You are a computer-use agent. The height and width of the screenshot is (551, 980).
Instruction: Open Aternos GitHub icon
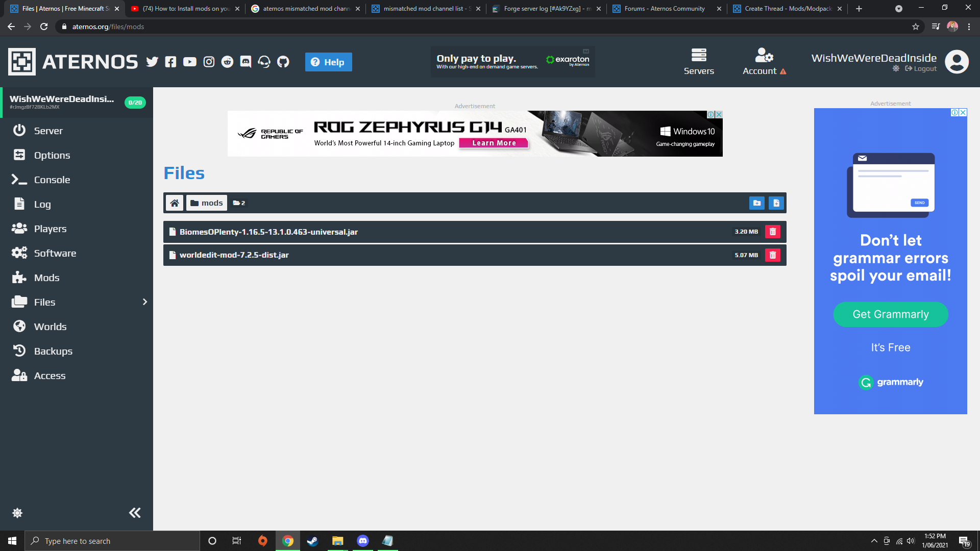coord(283,62)
